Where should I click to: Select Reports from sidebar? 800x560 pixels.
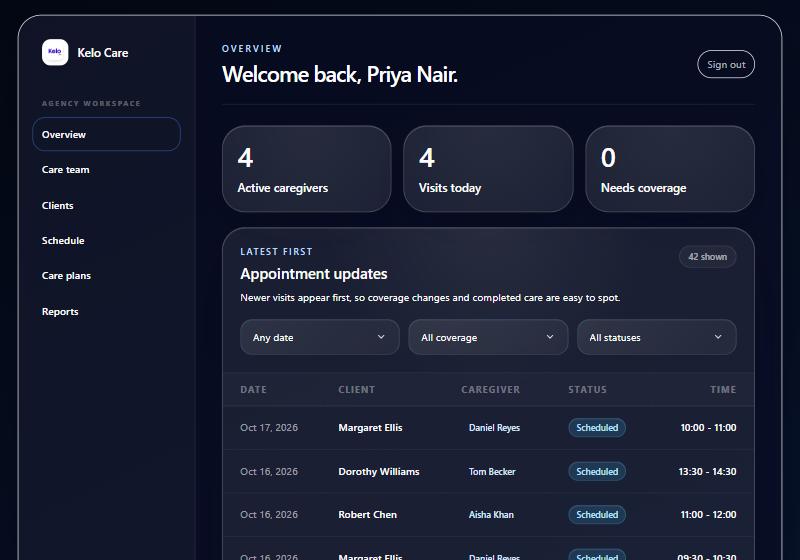[x=60, y=311]
